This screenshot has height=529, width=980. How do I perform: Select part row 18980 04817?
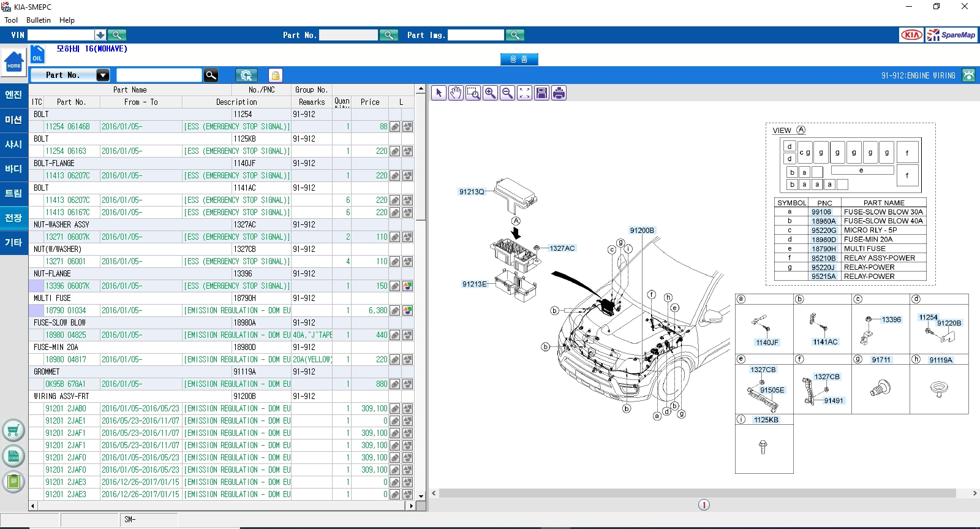(x=221, y=360)
